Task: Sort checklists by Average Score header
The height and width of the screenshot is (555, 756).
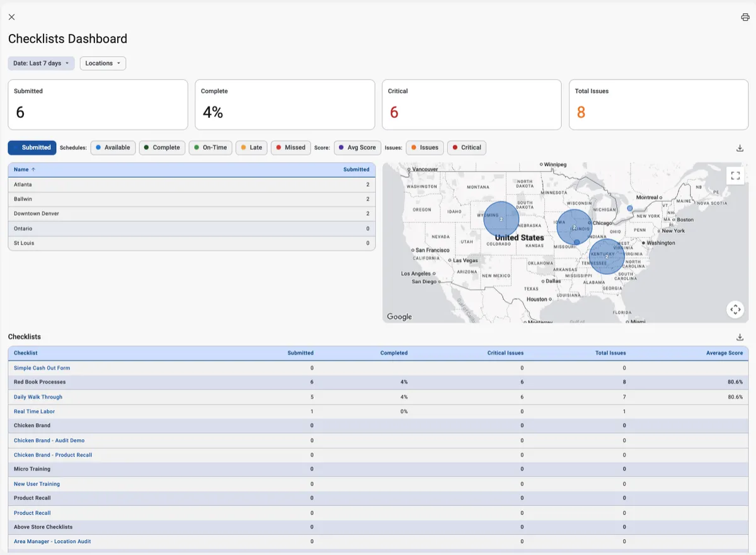Action: click(724, 353)
